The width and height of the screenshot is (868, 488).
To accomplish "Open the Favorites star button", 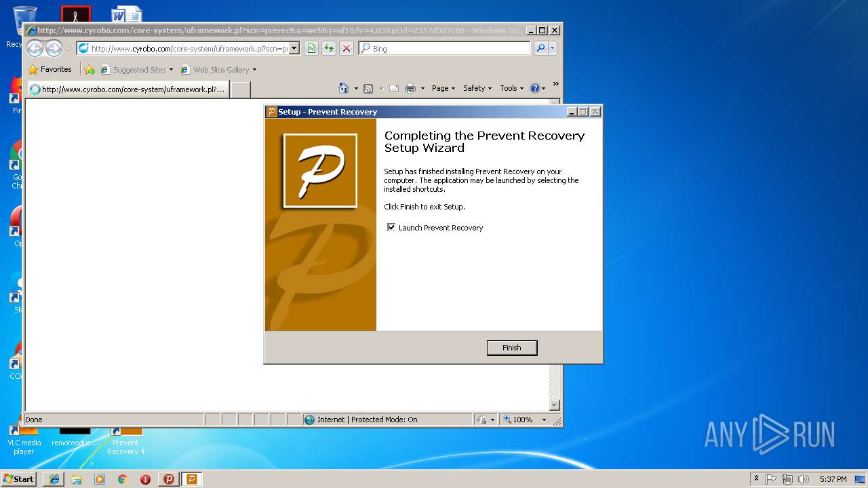I will coord(50,69).
